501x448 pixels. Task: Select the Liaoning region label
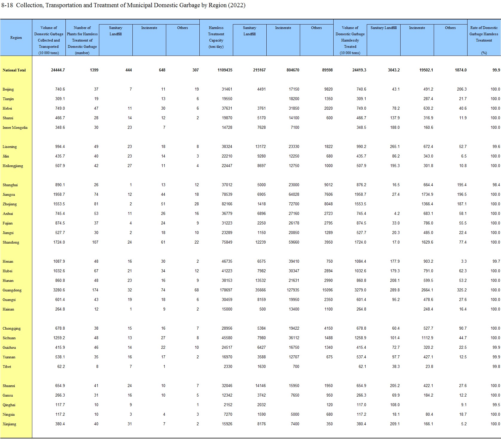tap(10, 147)
